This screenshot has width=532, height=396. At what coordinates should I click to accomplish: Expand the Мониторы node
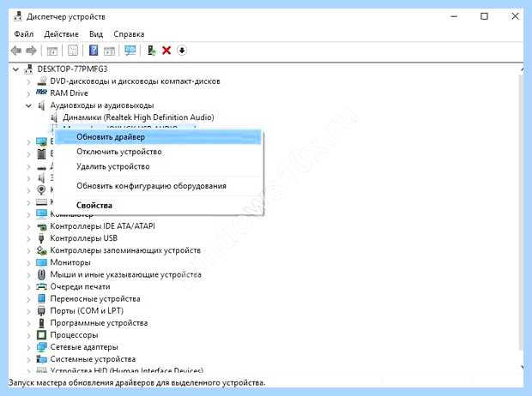29,263
